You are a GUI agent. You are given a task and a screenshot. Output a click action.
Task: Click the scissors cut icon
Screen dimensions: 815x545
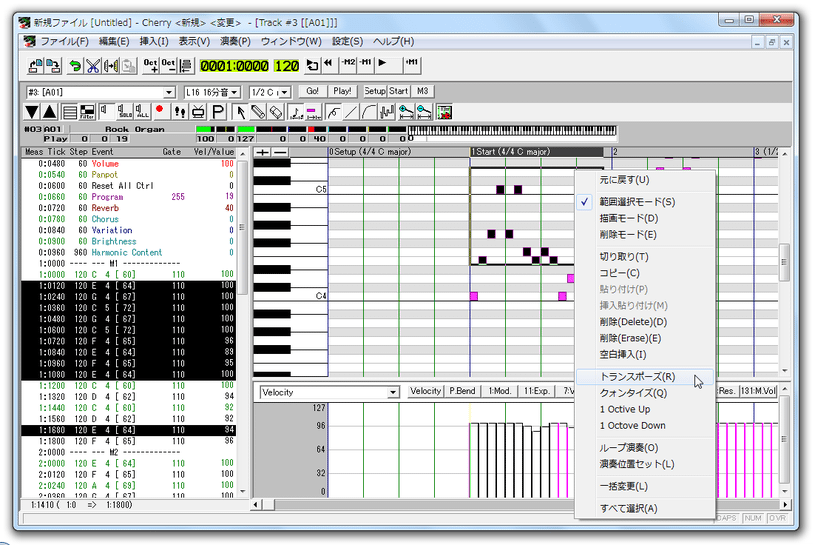coord(93,65)
